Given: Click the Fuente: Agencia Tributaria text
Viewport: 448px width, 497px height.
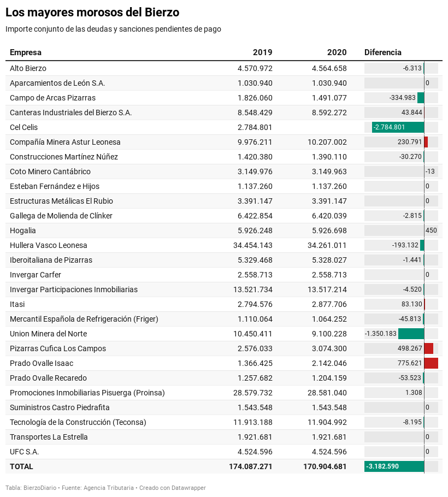Looking at the screenshot, I should tap(98, 488).
